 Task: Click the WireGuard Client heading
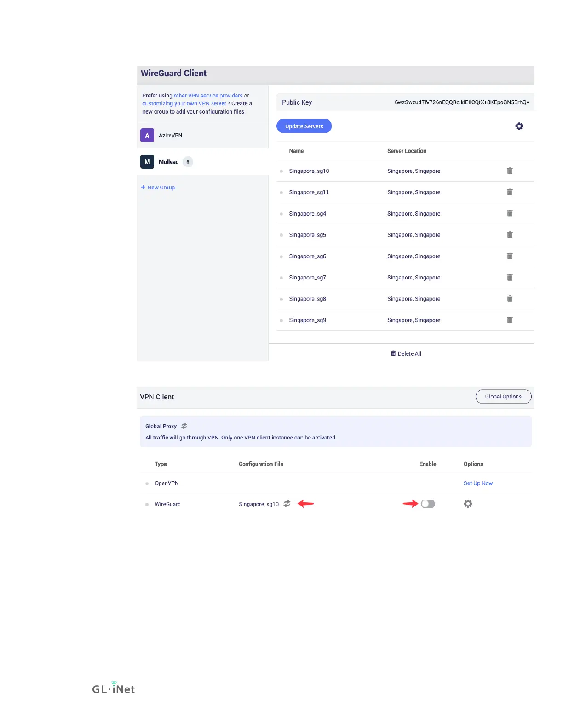coord(173,73)
